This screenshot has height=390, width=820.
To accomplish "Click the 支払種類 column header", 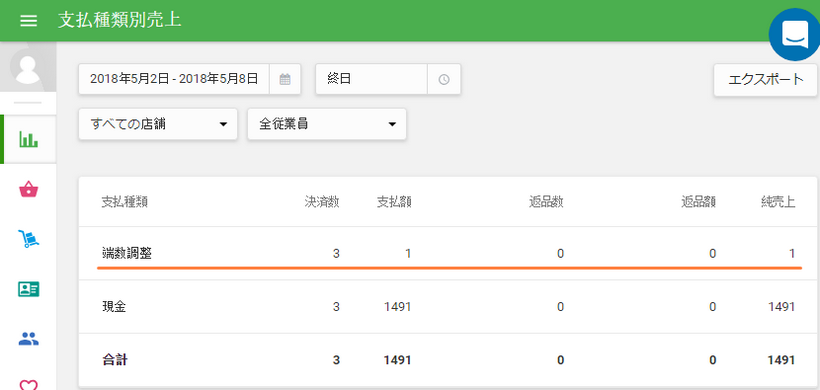I will pyautogui.click(x=124, y=203).
